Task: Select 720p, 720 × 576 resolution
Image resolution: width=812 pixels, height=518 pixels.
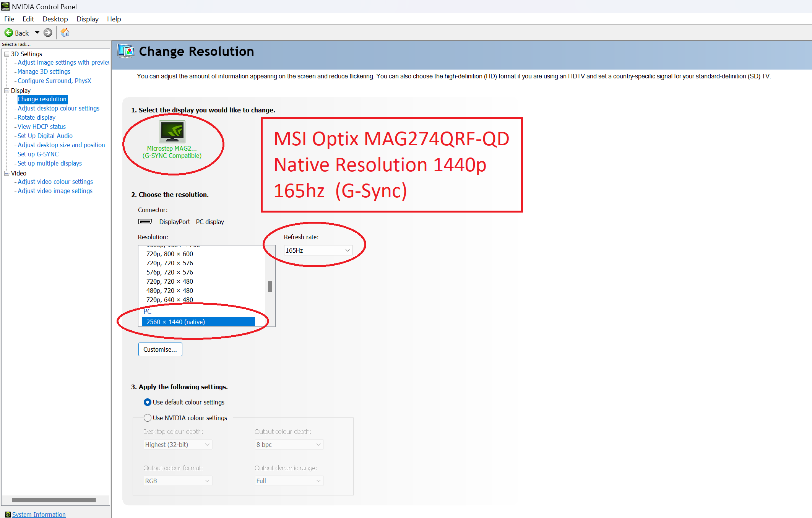Action: pyautogui.click(x=170, y=263)
